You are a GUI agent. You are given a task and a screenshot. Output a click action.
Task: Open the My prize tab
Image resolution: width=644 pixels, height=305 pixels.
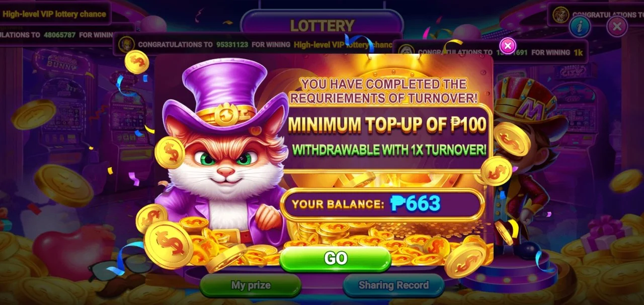[x=251, y=285]
